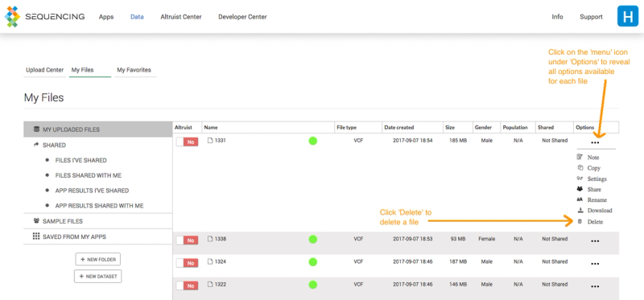Go to Altruist Center
This screenshot has width=644, height=300.
181,17
